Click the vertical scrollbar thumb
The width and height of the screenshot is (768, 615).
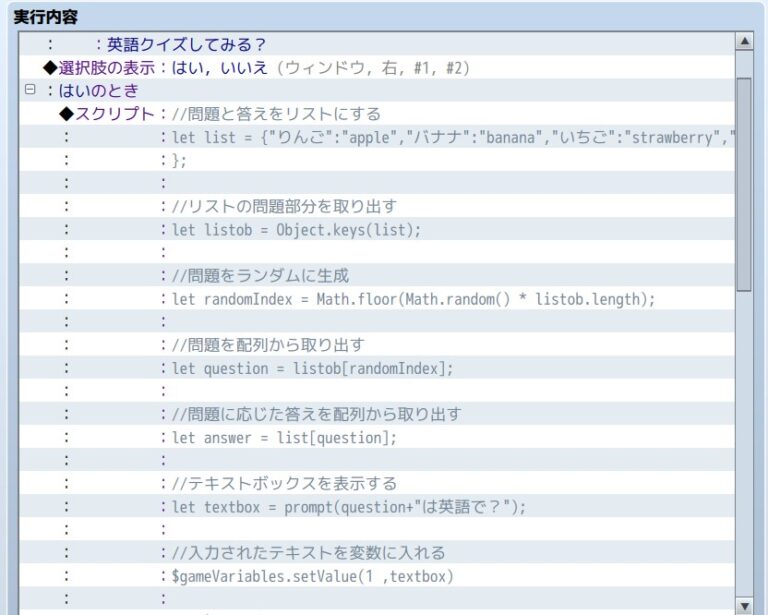tap(743, 180)
